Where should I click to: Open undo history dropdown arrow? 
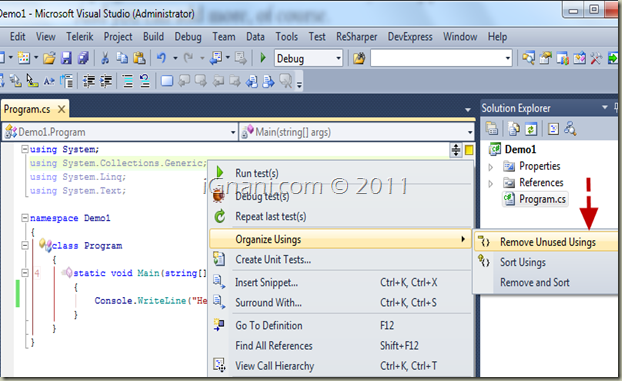tap(175, 58)
